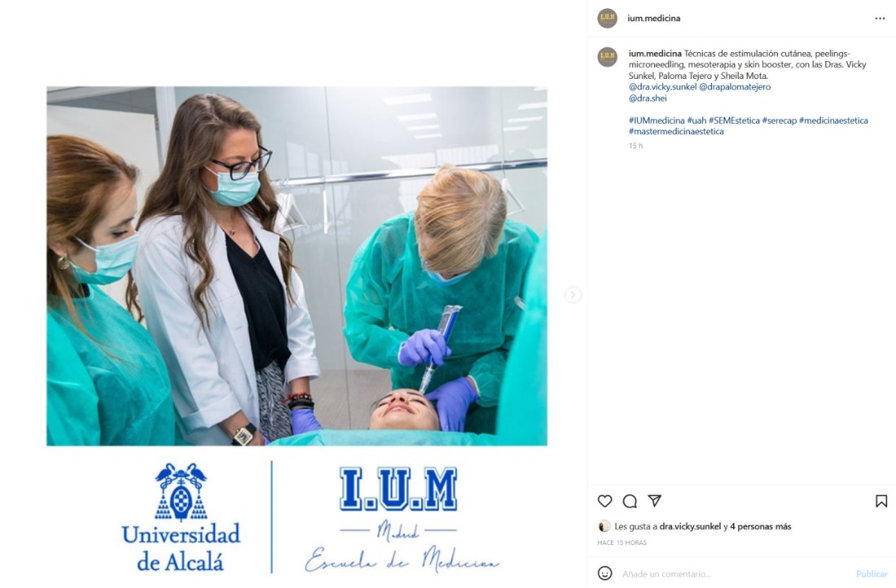Open #mastermedicinaestetica hashtag
The height and width of the screenshot is (588, 896).
pyautogui.click(x=676, y=131)
